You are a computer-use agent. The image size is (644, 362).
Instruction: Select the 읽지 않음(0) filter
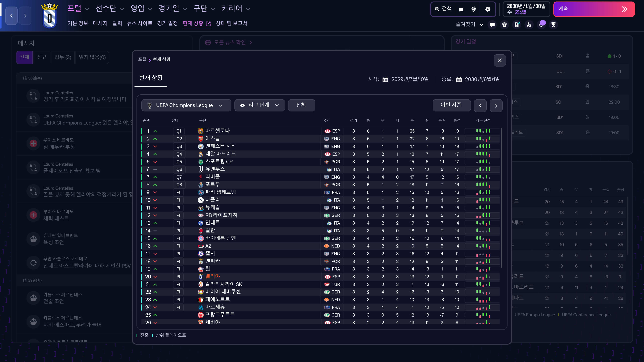point(92,57)
